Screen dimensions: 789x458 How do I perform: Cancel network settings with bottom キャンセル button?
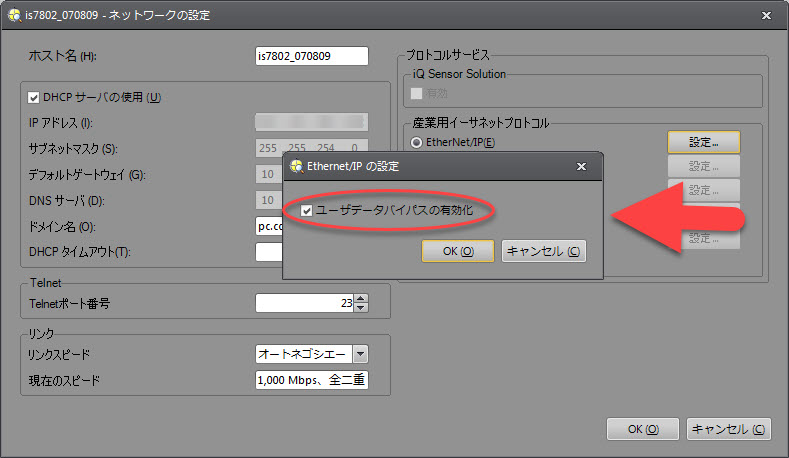[729, 428]
